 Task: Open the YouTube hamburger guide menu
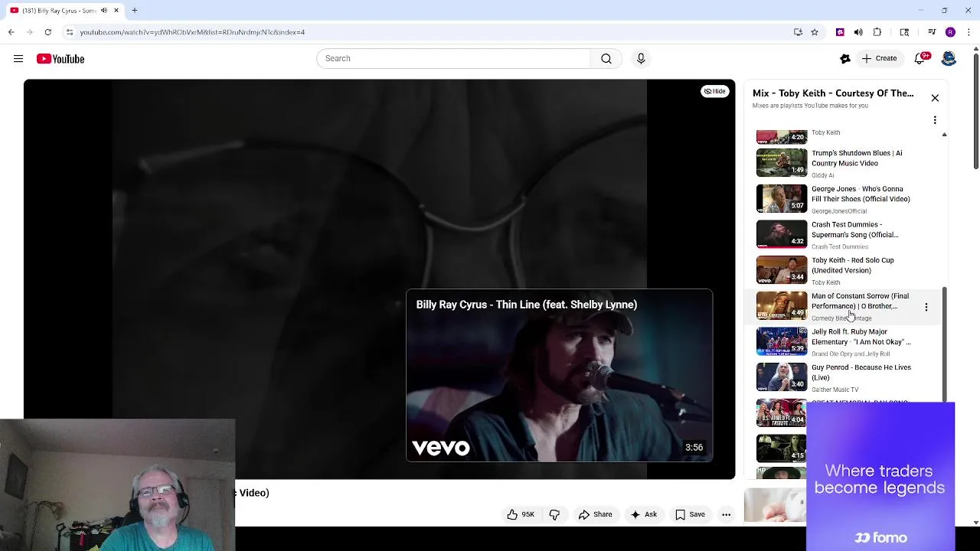tap(18, 59)
